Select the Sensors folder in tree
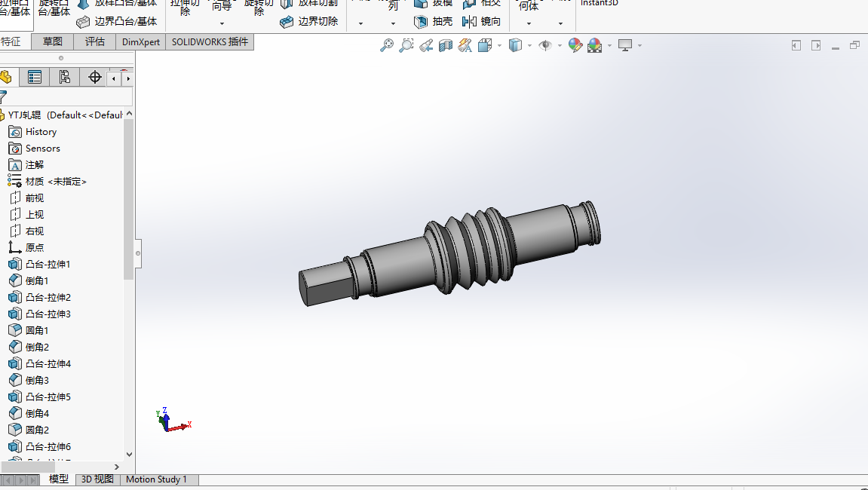Image resolution: width=868 pixels, height=490 pixels. [x=35, y=149]
